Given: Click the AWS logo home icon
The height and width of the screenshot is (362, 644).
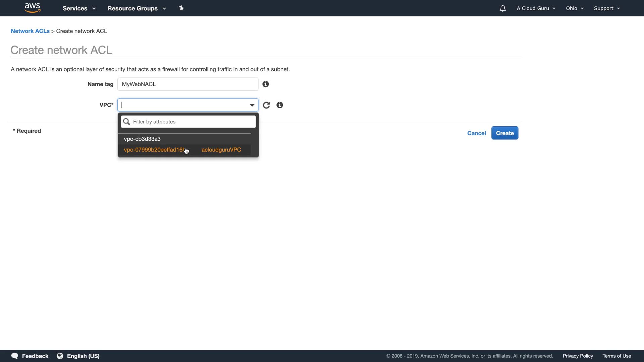Looking at the screenshot, I should coord(33,8).
